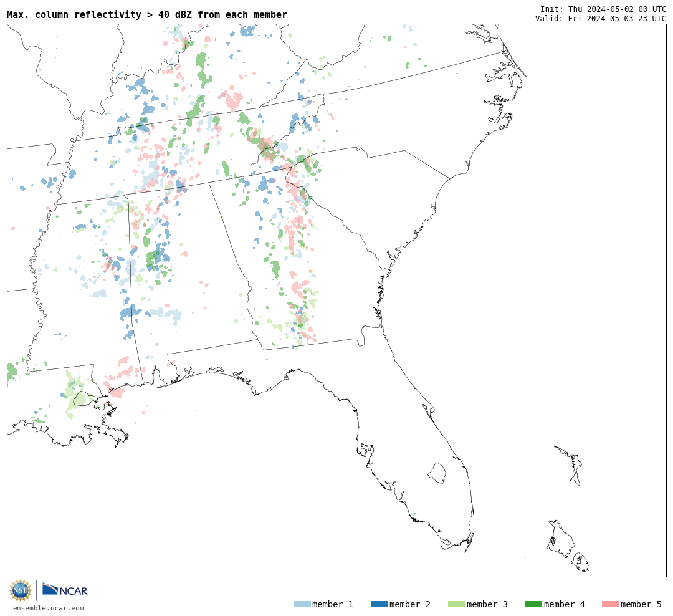Select the 'member 2' legend label

click(x=410, y=604)
